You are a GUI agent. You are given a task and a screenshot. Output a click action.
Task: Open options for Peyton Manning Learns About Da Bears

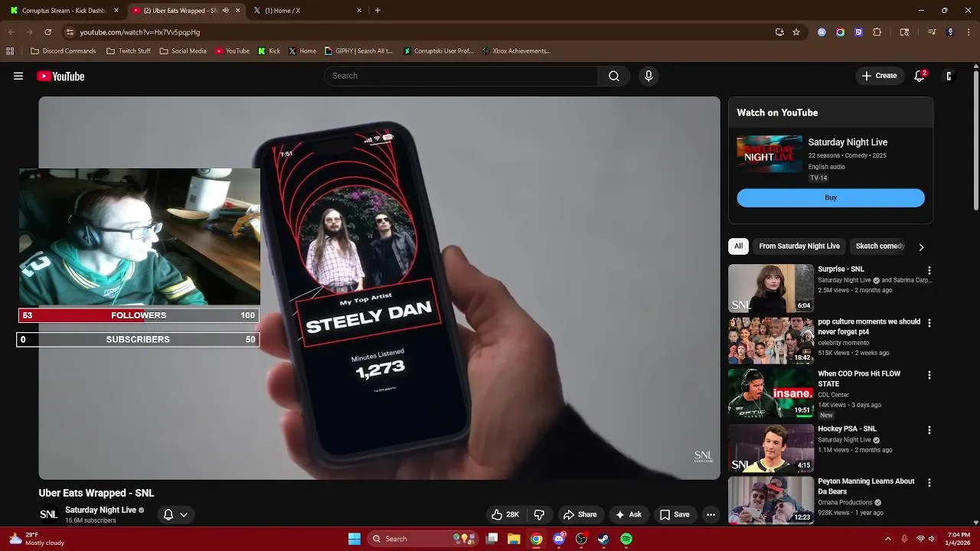click(x=929, y=483)
